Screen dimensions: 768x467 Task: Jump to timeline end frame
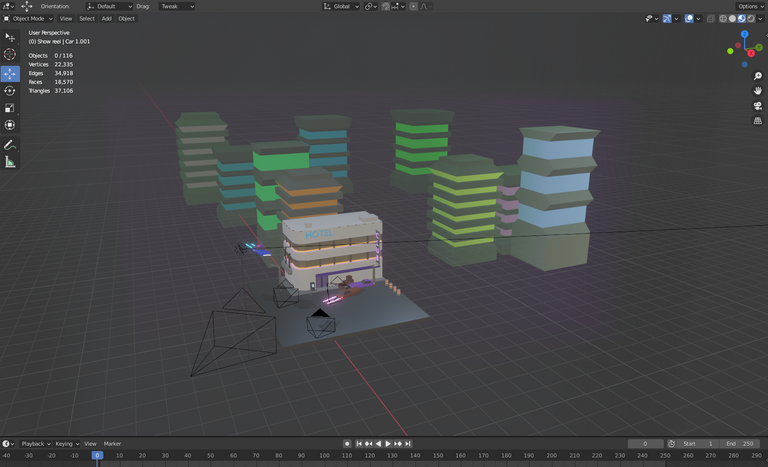tap(408, 443)
